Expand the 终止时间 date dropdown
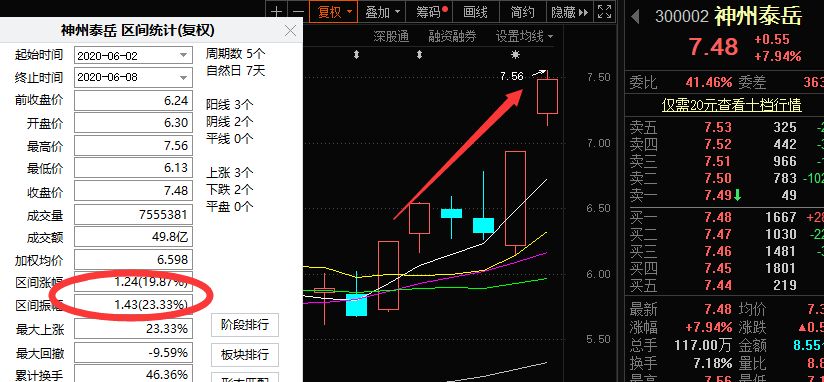The width and height of the screenshot is (824, 382). coord(183,77)
